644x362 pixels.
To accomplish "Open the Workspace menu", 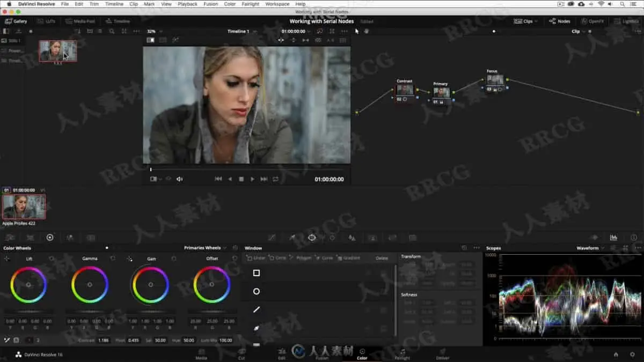I will pos(277,4).
